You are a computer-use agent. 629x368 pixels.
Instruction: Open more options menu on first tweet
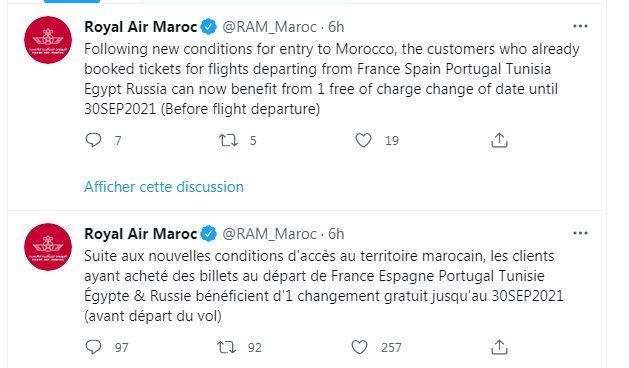click(580, 26)
